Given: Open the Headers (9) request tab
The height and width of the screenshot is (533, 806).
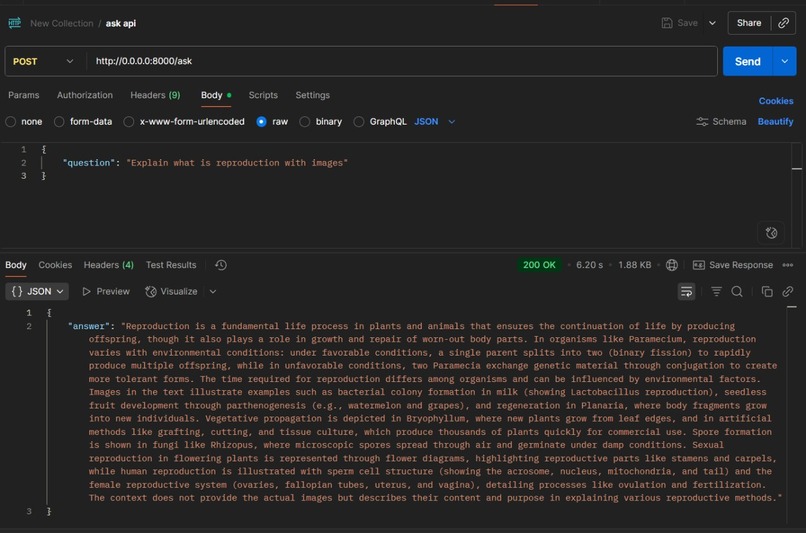Looking at the screenshot, I should tap(155, 95).
